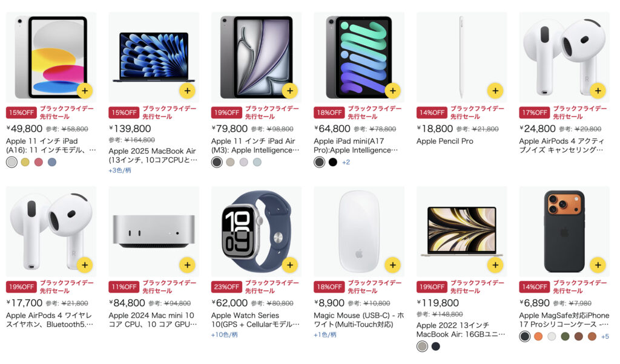Expand +10 color options for Apple Watch

(x=224, y=335)
